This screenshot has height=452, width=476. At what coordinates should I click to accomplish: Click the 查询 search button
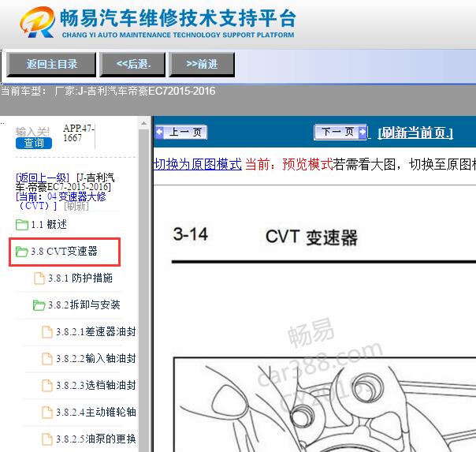pyautogui.click(x=34, y=143)
